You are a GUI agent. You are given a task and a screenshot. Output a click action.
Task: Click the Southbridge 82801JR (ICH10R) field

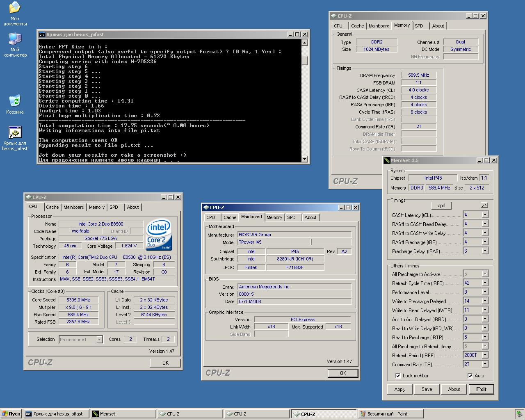tap(295, 259)
